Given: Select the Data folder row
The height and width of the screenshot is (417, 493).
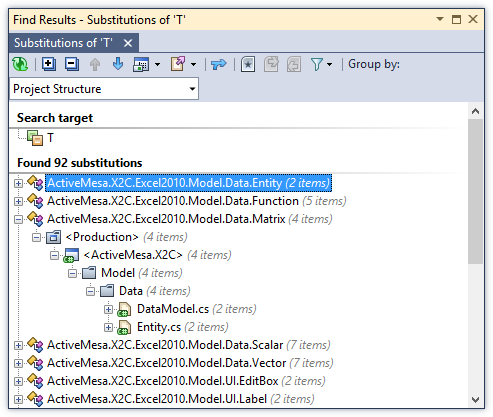Looking at the screenshot, I should pos(155,291).
